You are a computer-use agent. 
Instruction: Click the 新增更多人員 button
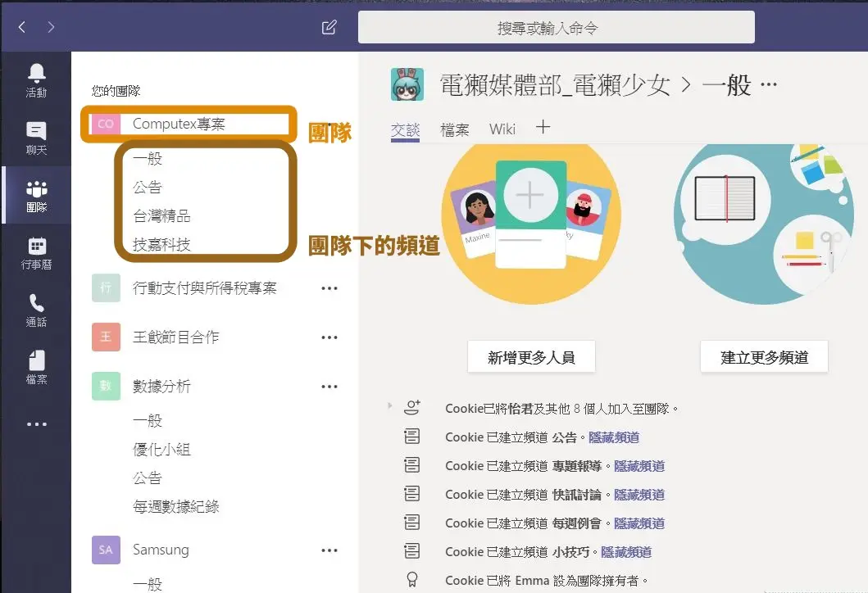(531, 356)
